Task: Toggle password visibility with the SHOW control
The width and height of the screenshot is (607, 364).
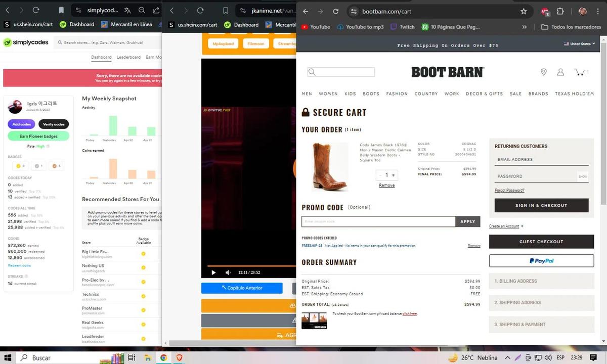Action: click(583, 176)
